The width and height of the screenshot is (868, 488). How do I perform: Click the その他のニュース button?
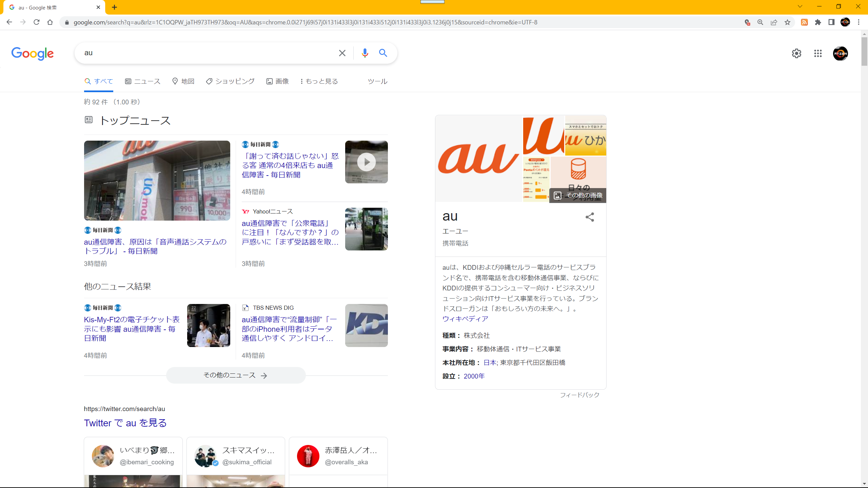pyautogui.click(x=236, y=375)
